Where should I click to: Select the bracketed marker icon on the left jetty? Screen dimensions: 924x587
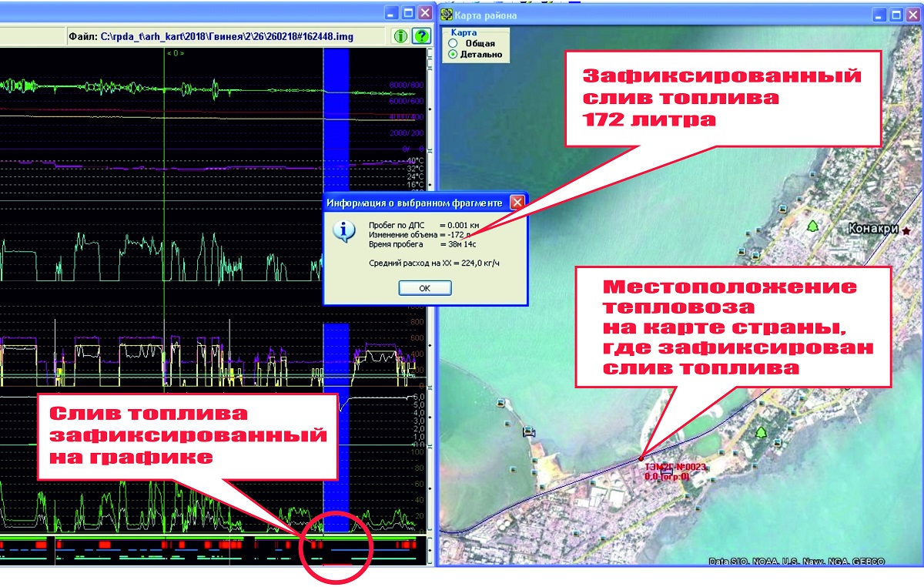[529, 432]
